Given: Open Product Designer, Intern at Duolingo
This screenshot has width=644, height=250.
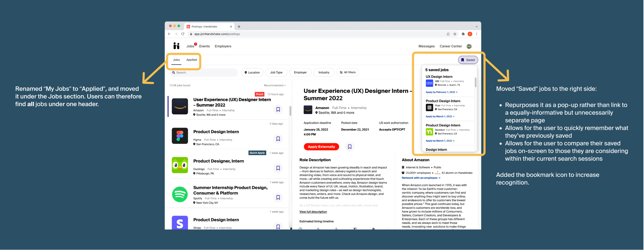Looking at the screenshot, I should [x=218, y=161].
